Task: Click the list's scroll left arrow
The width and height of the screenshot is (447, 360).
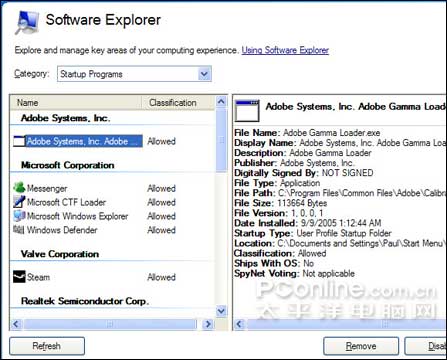Action: pyautogui.click(x=16, y=324)
